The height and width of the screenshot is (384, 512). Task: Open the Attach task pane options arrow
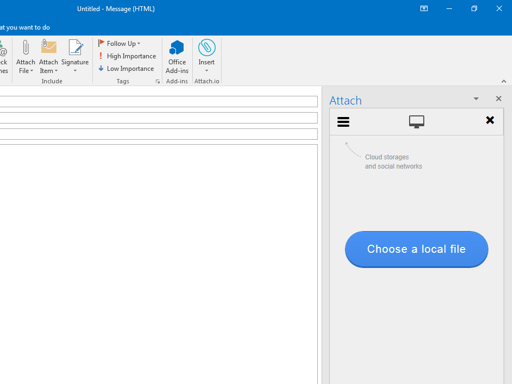pos(476,99)
